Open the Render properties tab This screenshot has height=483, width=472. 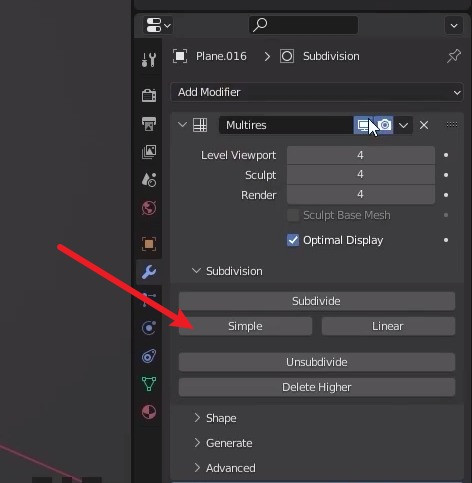149,96
